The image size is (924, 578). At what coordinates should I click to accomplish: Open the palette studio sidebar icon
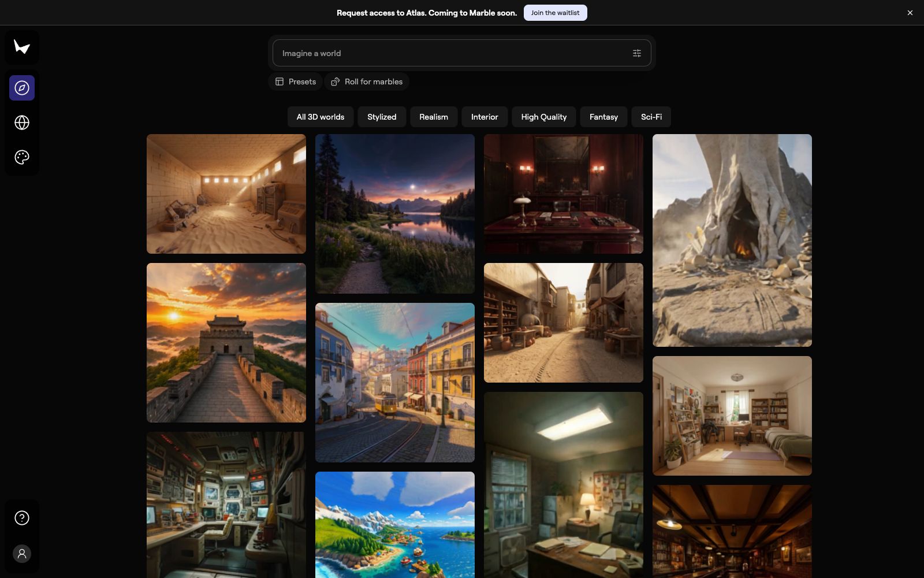(x=22, y=157)
